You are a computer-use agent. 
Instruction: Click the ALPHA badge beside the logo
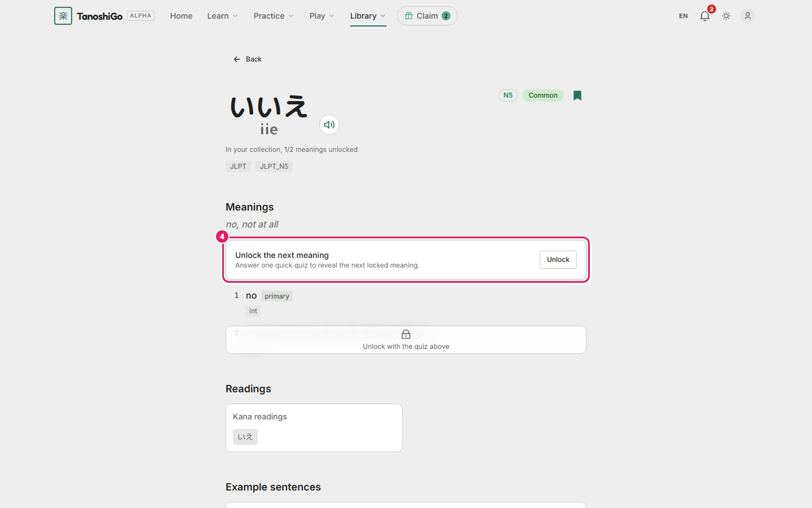point(140,16)
